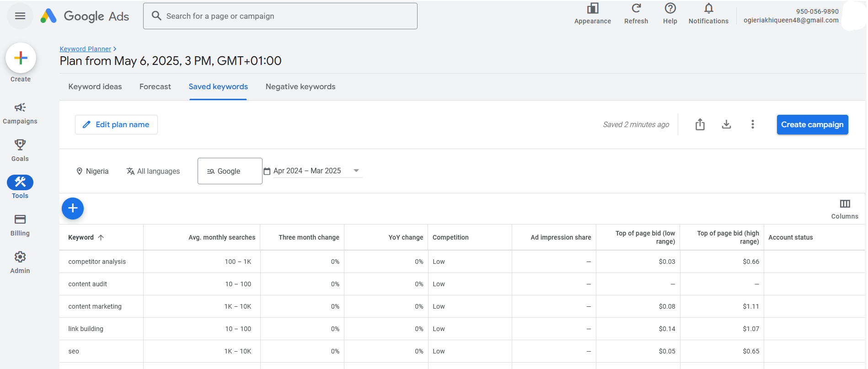
Task: Open the Google search network selector
Action: [230, 171]
